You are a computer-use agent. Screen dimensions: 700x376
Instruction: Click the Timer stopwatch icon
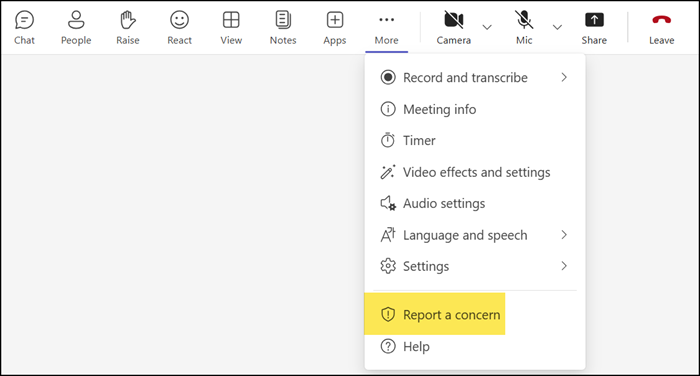388,140
